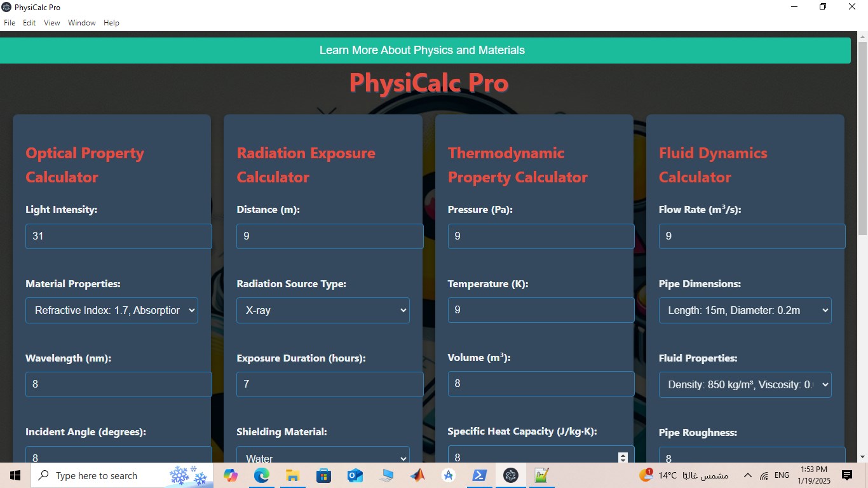Click the Optical Property Calculator heading
Image resolution: width=868 pixels, height=488 pixels.
(85, 165)
